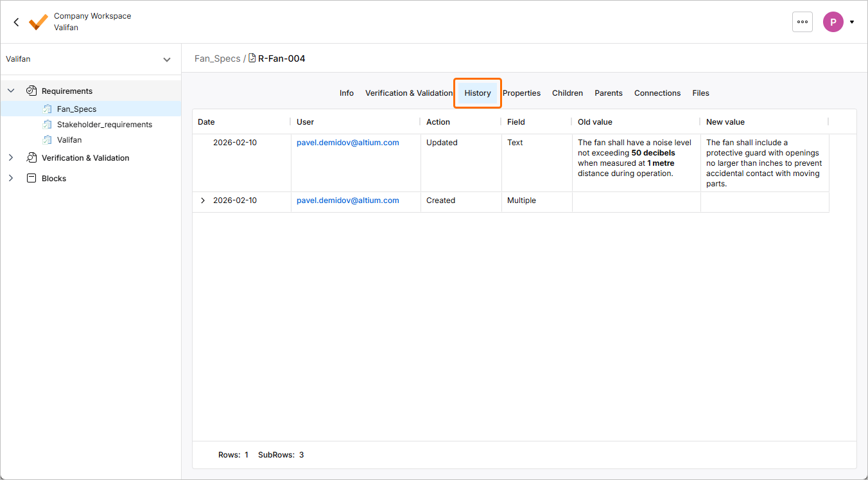Go back using the left arrow icon
This screenshot has height=480, width=868.
(16, 22)
